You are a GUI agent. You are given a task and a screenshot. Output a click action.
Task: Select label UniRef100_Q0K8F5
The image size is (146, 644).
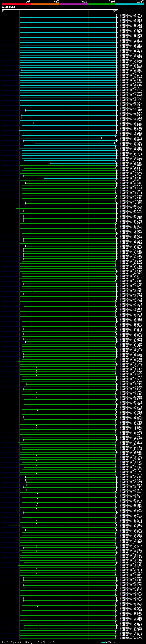tap(131, 223)
